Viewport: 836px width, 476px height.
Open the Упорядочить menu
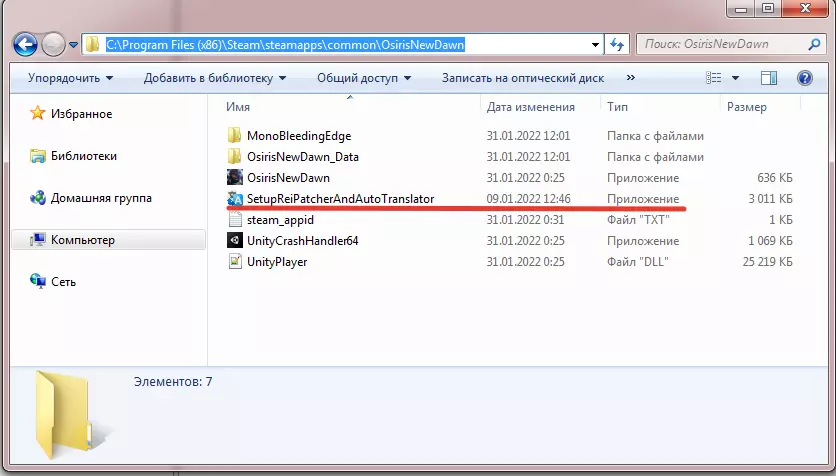click(x=70, y=78)
